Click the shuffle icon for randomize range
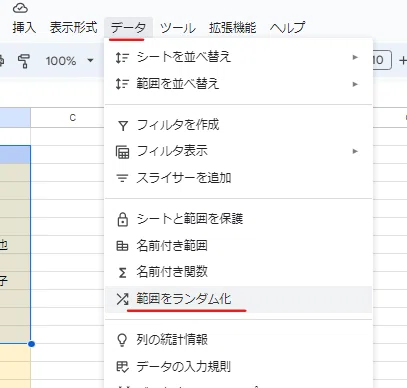 122,299
